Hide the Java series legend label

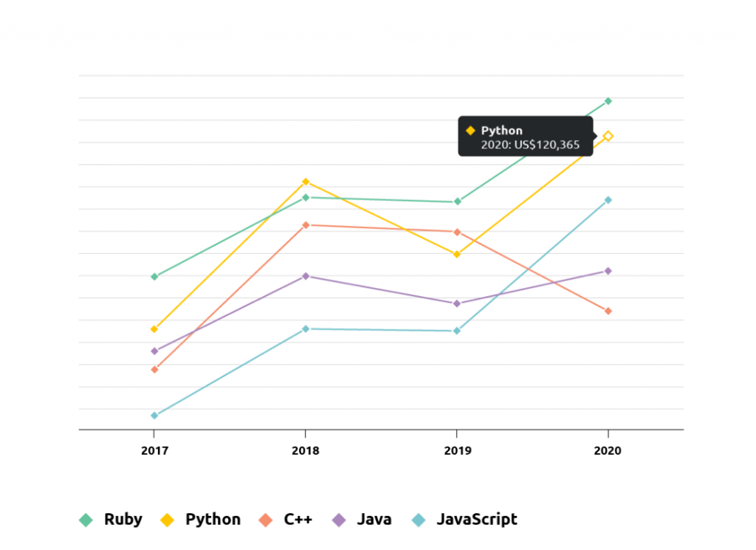pos(374,519)
